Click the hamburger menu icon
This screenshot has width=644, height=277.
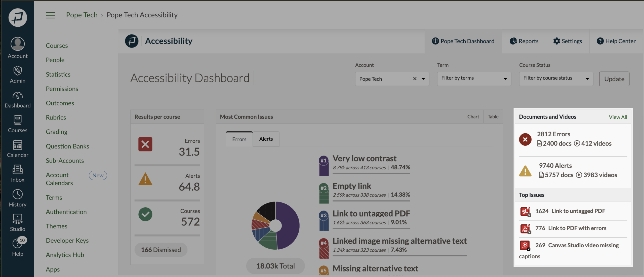click(50, 15)
